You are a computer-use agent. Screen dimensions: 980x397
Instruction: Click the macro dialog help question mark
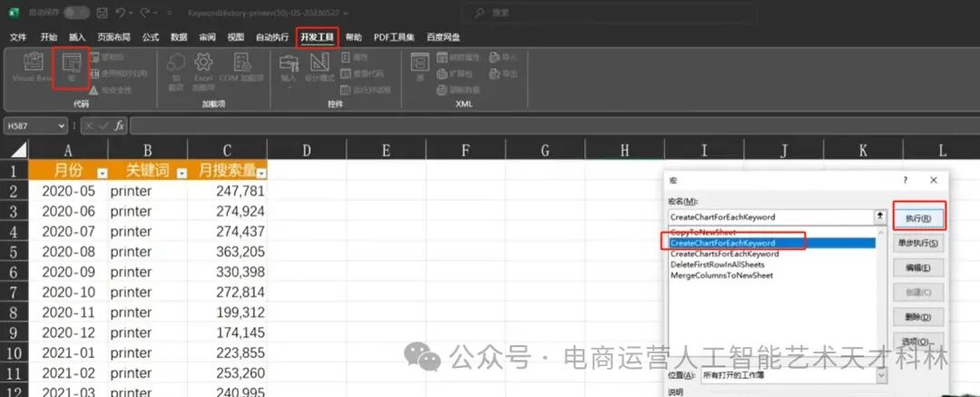click(905, 181)
